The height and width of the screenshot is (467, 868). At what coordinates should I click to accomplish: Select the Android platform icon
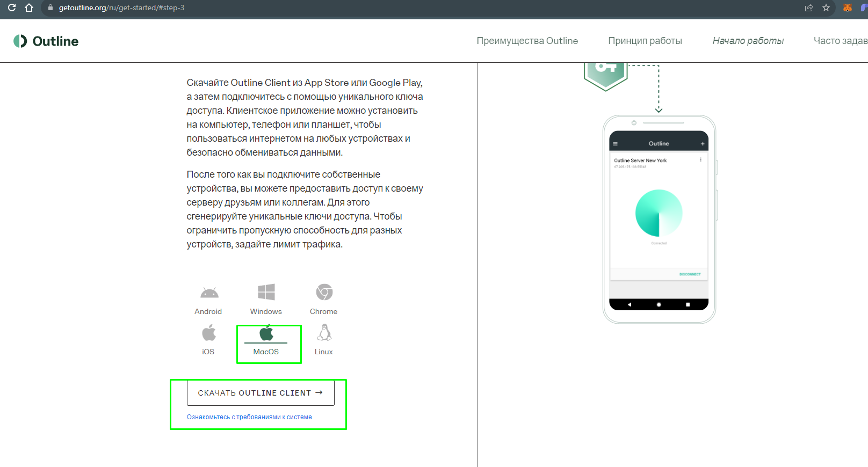coord(209,293)
